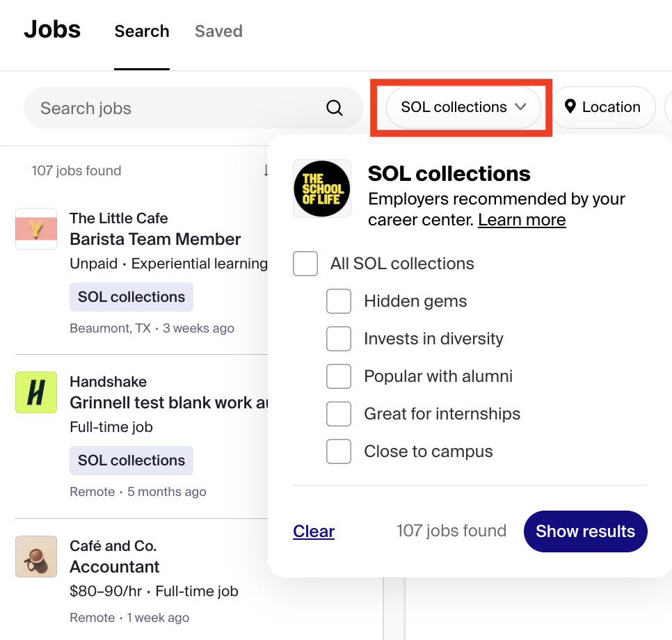
Task: Select the Popular with alumni checkbox
Action: (x=339, y=376)
